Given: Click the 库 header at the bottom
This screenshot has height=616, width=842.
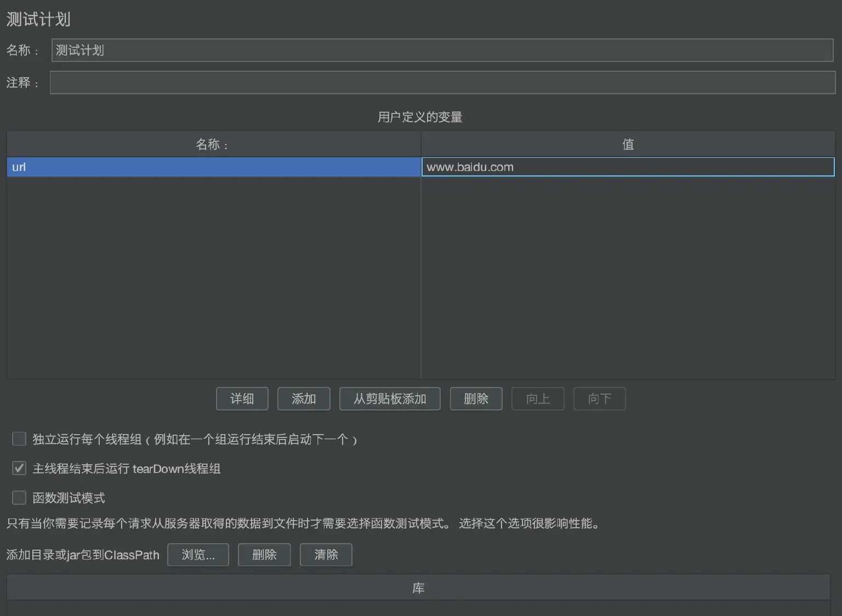Looking at the screenshot, I should point(417,587).
